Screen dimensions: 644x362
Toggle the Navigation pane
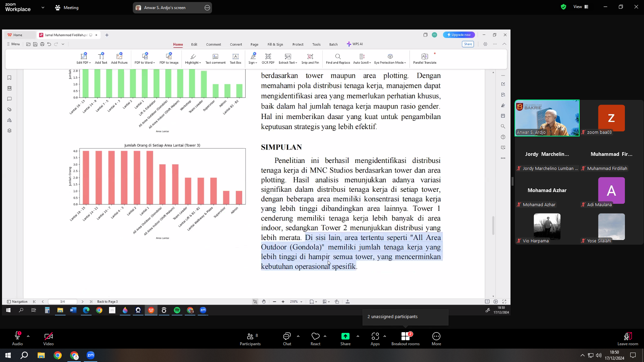[17, 302]
